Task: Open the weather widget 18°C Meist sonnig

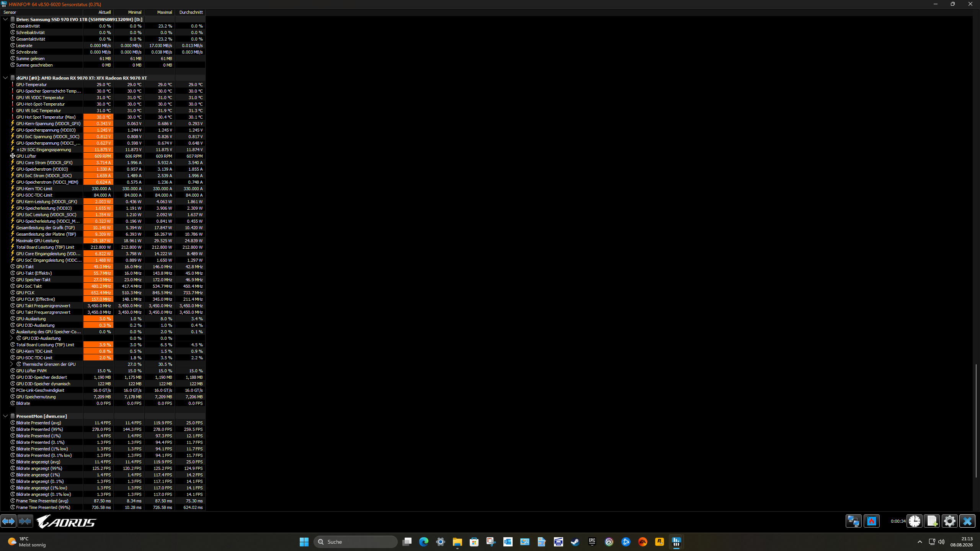Action: coord(27,542)
